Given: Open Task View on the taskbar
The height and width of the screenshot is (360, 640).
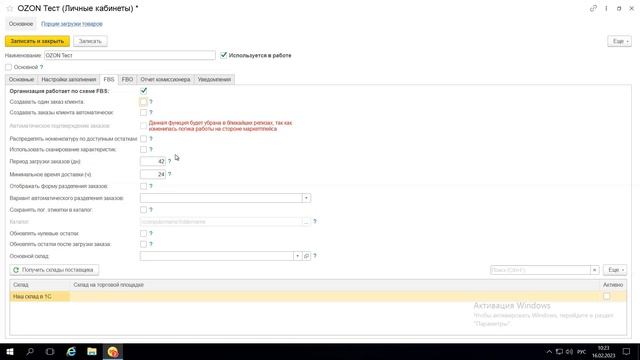Looking at the screenshot, I should (x=50, y=351).
